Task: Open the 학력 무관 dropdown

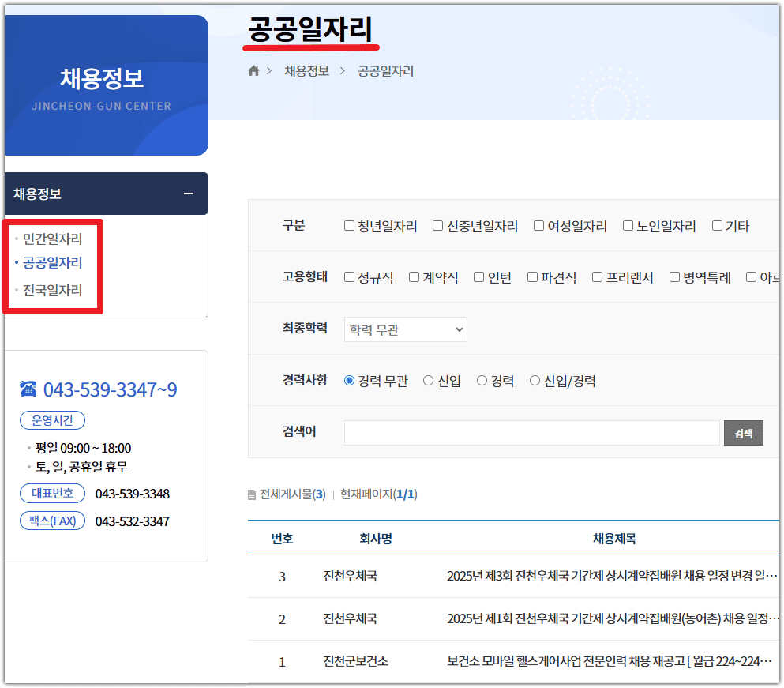Action: point(405,329)
